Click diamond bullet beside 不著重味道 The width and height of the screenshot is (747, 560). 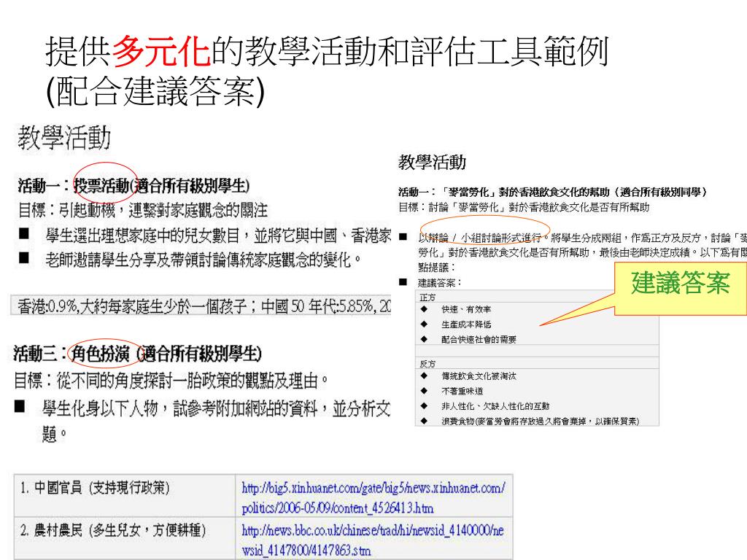[424, 391]
